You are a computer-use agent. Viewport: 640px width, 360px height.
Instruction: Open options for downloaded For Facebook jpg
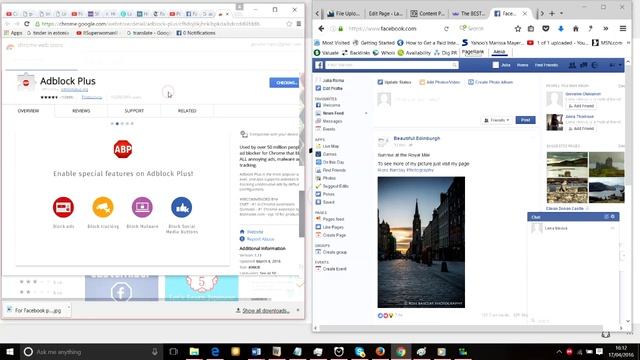pyautogui.click(x=69, y=307)
